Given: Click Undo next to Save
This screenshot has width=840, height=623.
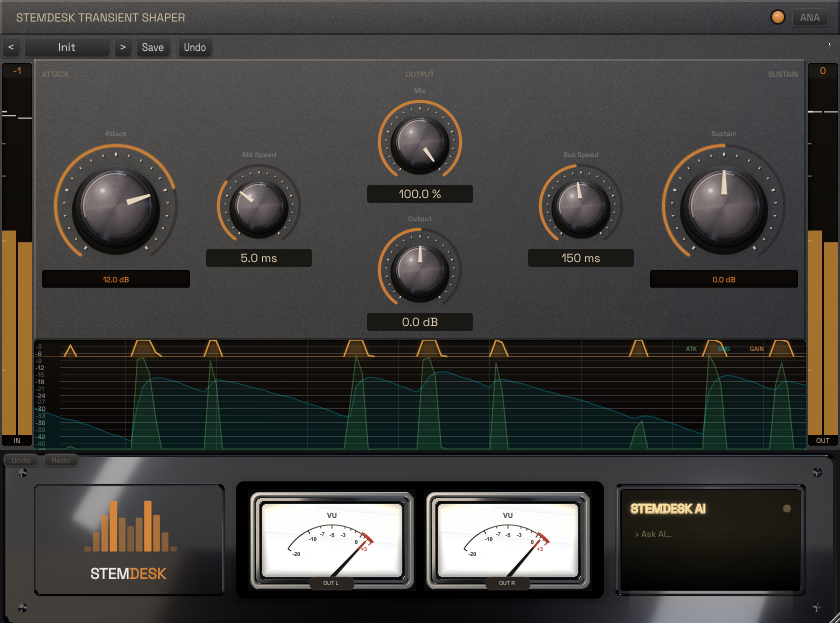Looking at the screenshot, I should (x=194, y=47).
